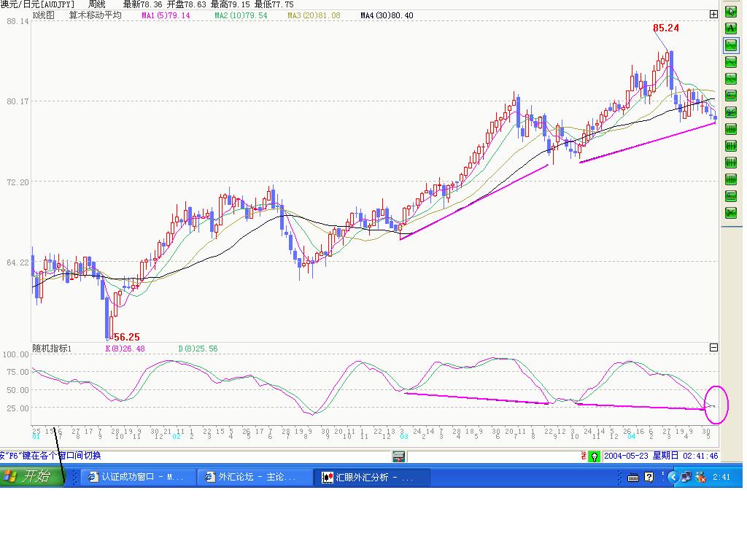Click the topmost of the four vertical-bars icons
This screenshot has width=747, height=560.
coord(730,128)
